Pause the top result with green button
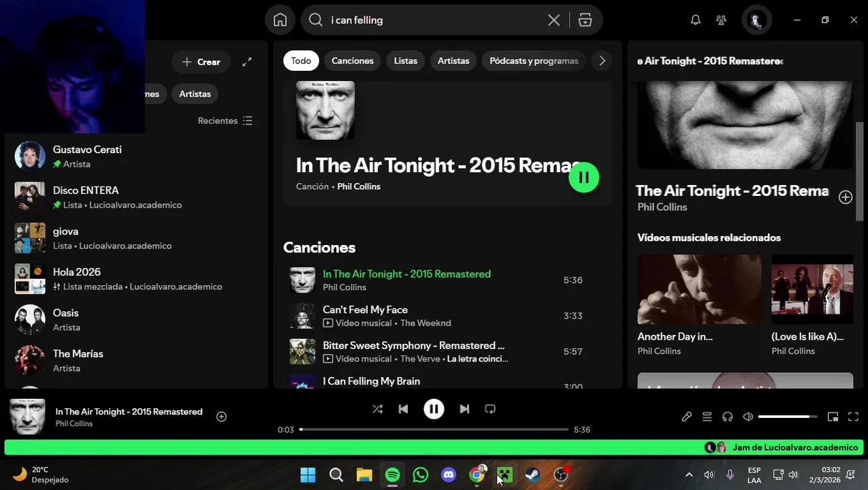Viewport: 868px width, 490px height. (x=583, y=178)
